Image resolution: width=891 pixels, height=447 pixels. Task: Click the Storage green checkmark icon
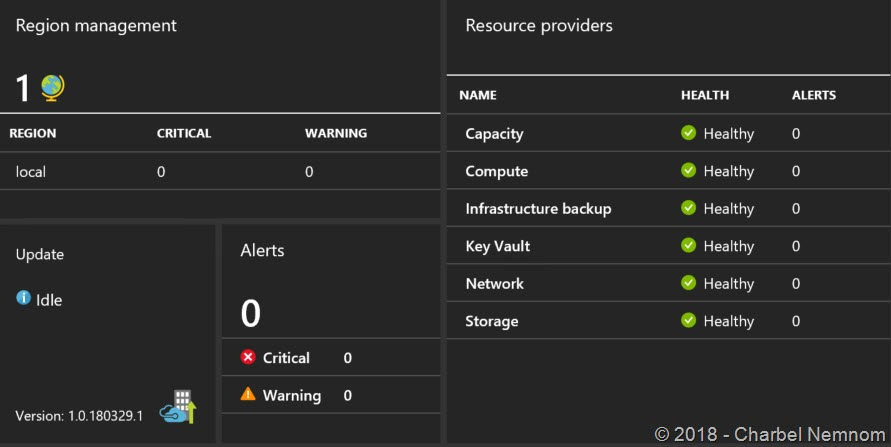688,320
